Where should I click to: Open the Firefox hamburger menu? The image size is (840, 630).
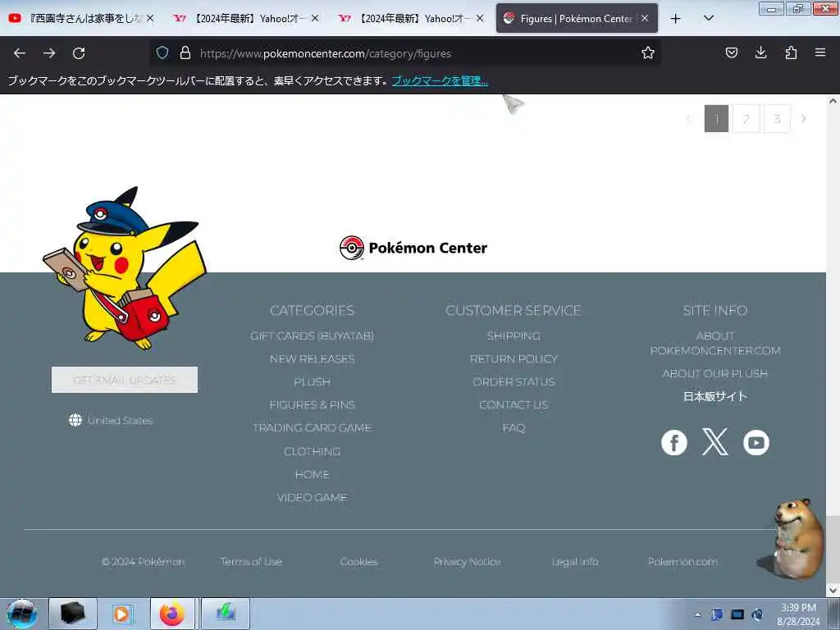(820, 52)
